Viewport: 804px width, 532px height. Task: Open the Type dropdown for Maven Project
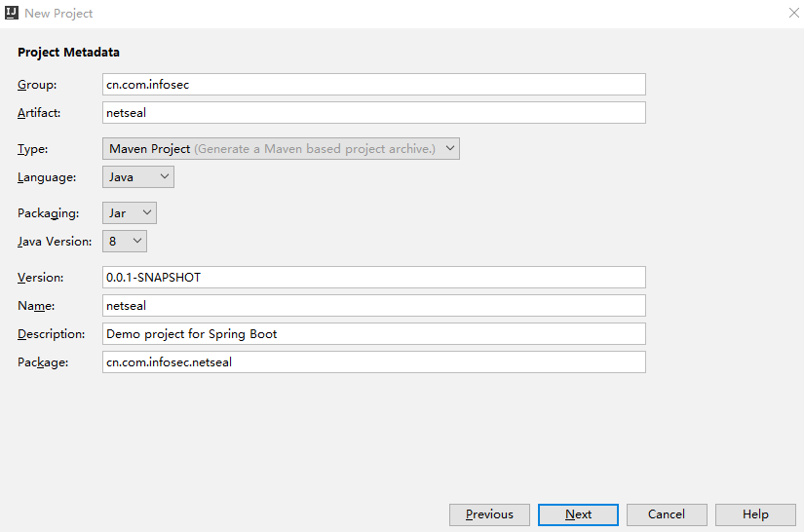tap(281, 149)
